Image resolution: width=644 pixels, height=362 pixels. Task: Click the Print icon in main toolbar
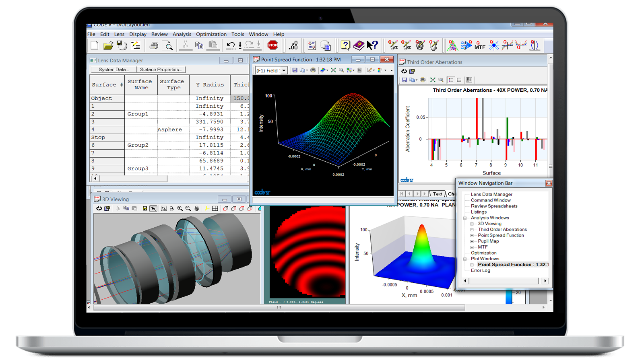154,46
